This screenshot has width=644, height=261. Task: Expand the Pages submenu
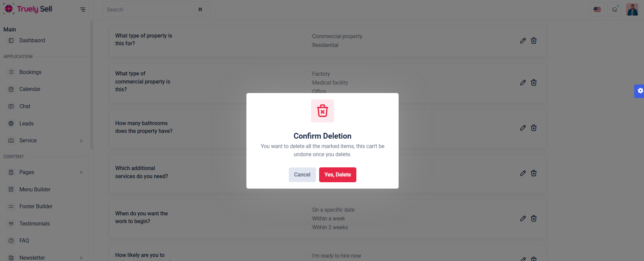[81, 172]
